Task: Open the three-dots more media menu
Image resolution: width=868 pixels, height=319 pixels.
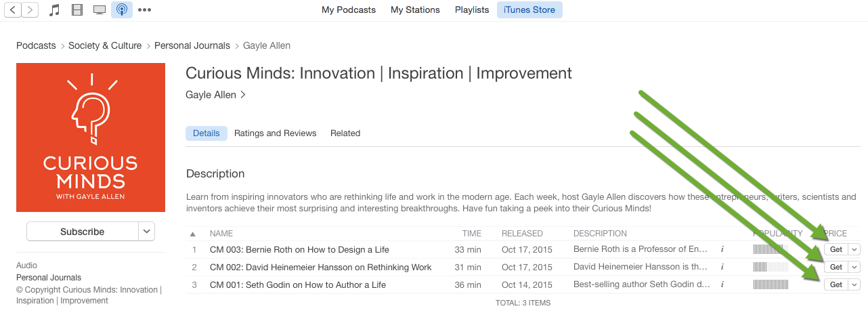Action: tap(144, 10)
